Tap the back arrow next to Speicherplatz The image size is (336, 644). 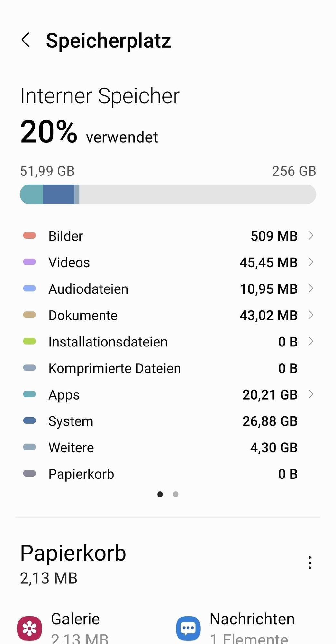pos(26,40)
